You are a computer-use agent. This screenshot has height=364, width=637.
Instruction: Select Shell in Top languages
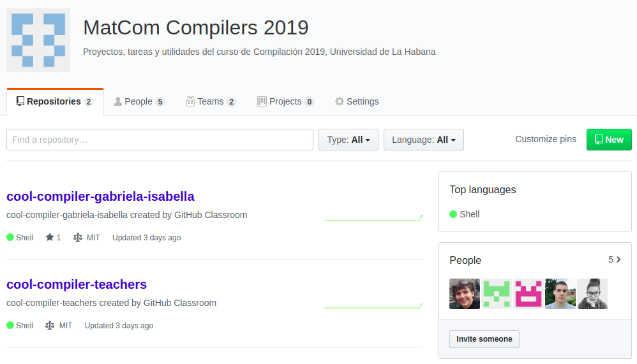[x=465, y=214]
